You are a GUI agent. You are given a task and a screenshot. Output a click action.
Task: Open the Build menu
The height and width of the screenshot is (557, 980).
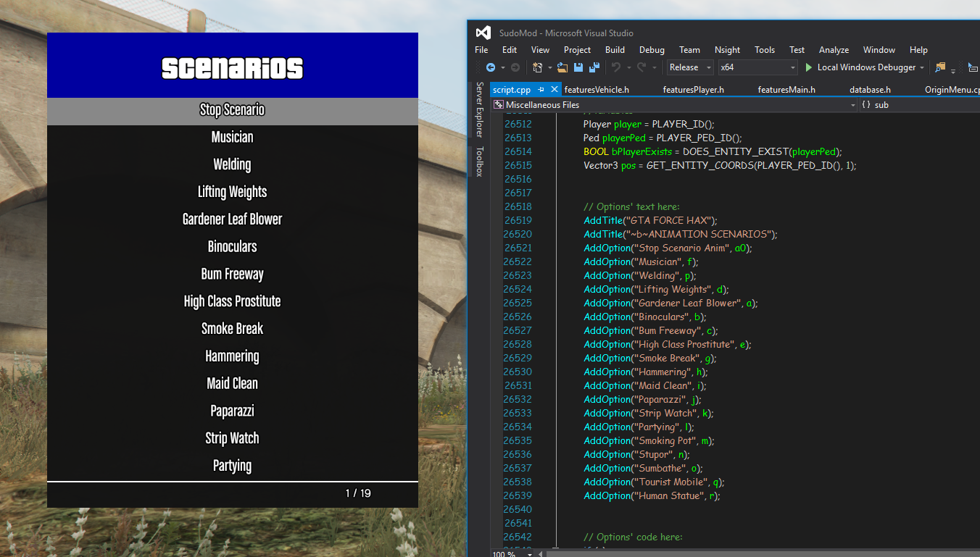coord(615,50)
